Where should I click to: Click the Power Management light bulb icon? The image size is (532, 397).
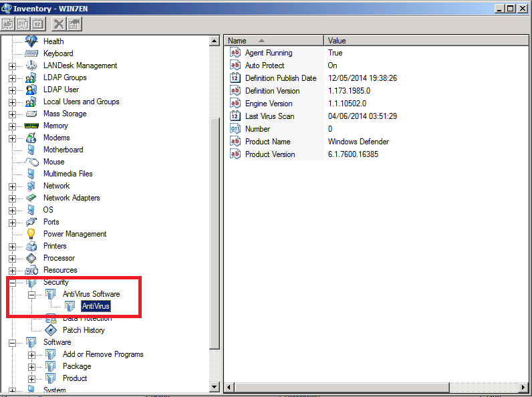click(x=31, y=234)
